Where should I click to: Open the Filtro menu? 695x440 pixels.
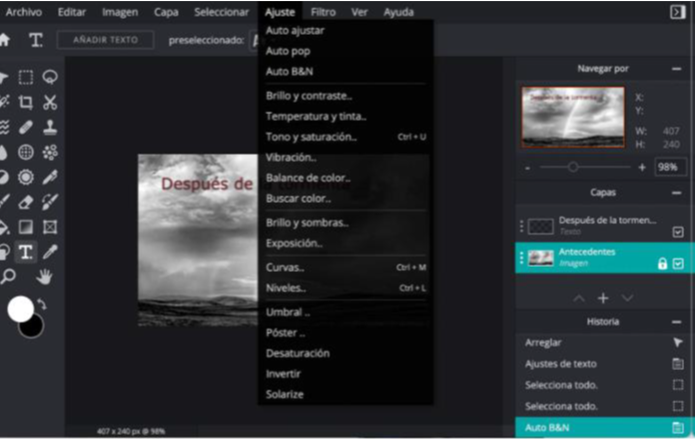click(x=323, y=12)
